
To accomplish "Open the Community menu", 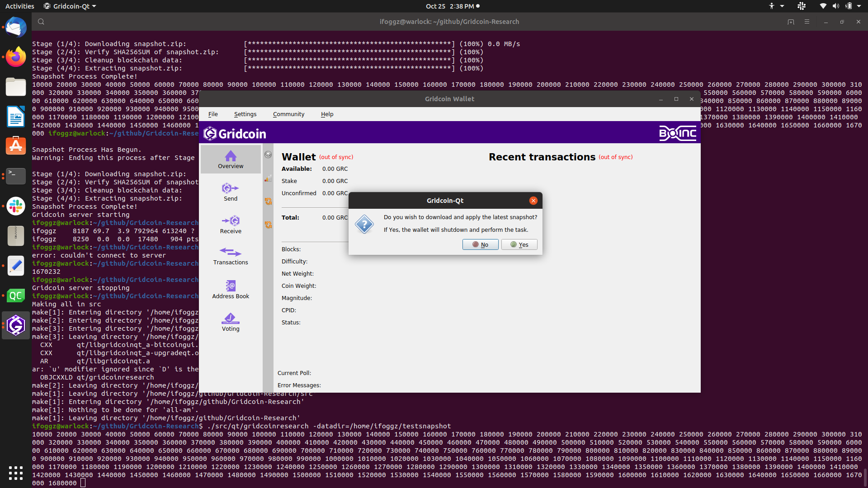I will pyautogui.click(x=288, y=114).
